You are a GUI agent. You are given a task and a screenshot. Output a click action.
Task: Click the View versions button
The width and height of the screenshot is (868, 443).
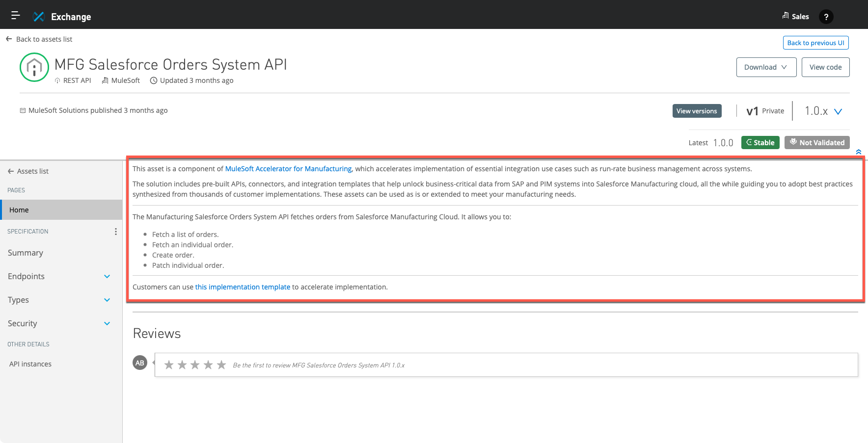coord(697,111)
